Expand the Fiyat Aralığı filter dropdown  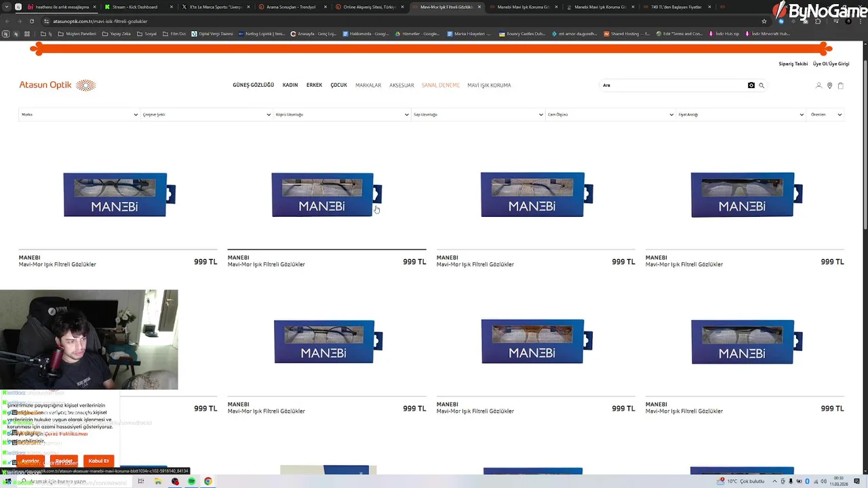[741, 115]
